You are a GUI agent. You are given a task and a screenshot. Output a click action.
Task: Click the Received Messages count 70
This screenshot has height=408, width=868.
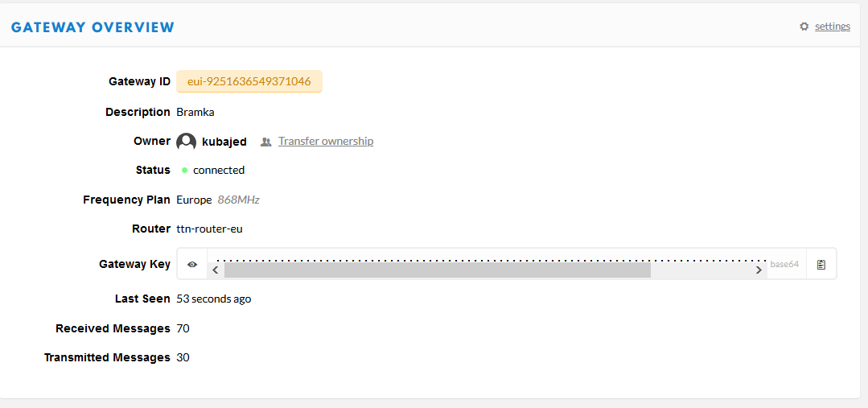click(183, 328)
